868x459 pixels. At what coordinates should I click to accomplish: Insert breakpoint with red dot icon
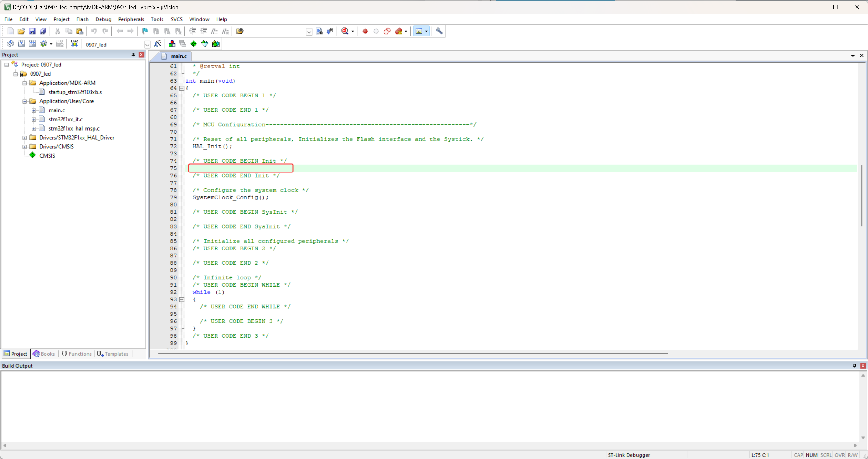pos(365,31)
